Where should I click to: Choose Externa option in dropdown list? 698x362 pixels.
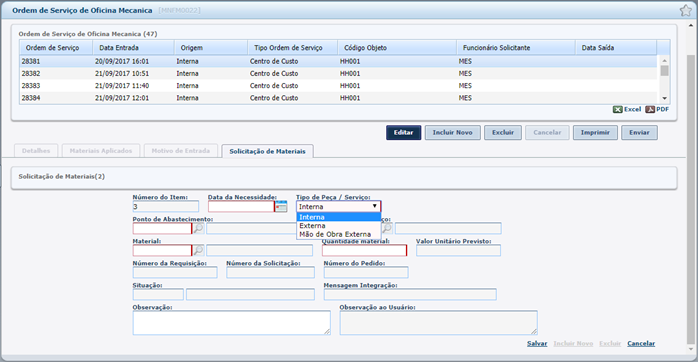(x=339, y=226)
